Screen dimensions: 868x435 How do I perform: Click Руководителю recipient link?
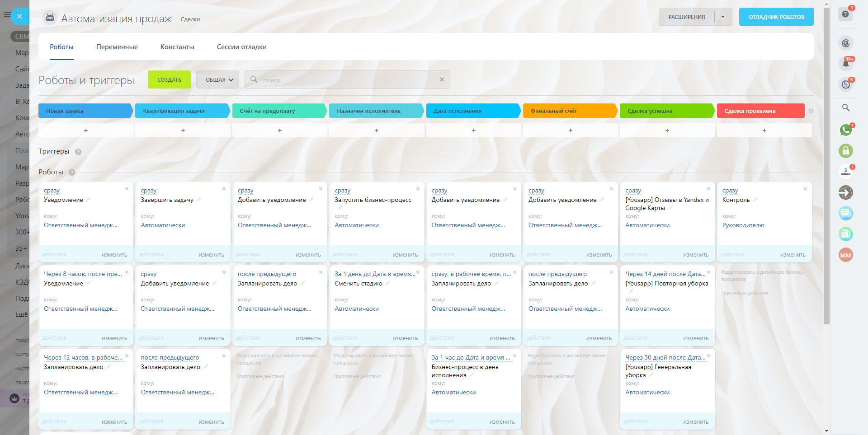743,225
